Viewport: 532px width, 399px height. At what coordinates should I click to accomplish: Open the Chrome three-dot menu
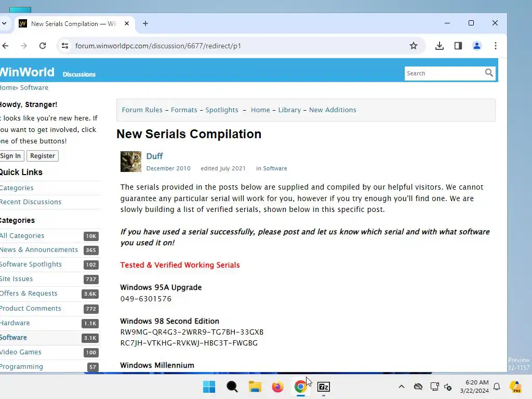[495, 46]
